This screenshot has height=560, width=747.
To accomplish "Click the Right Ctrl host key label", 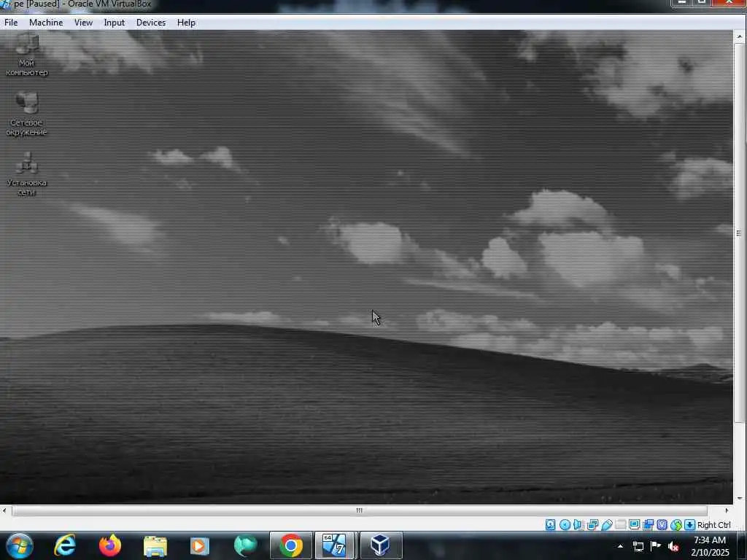I will [x=713, y=525].
